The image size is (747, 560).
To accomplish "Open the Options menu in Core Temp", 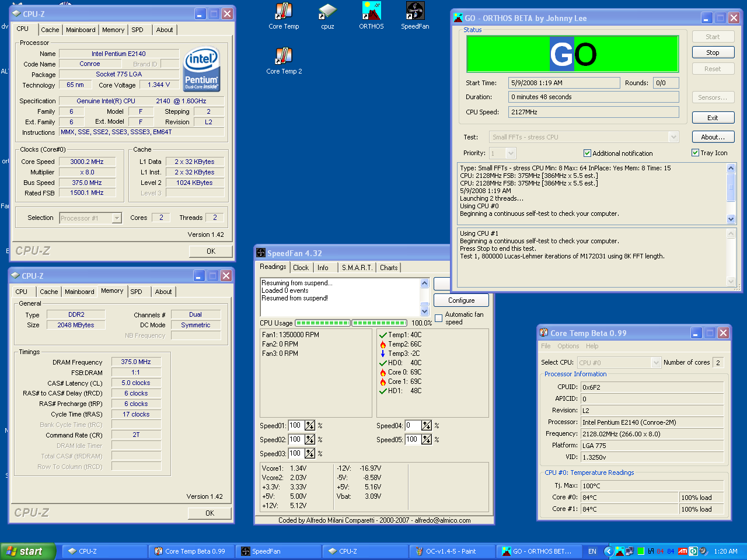I will 568,346.
